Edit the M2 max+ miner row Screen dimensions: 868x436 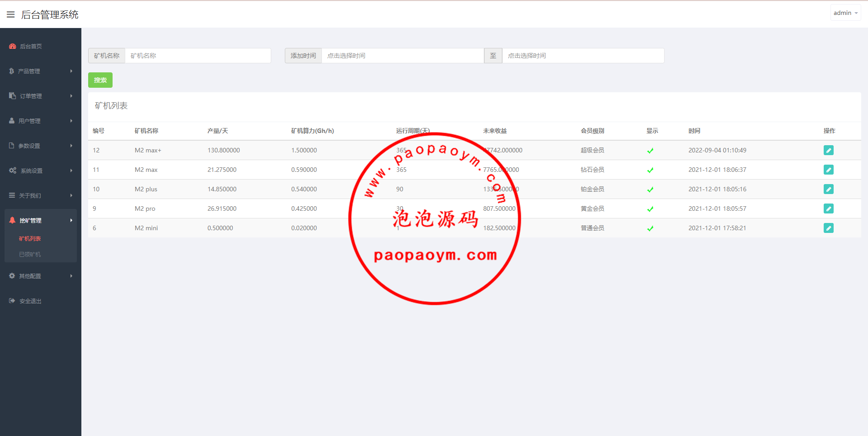(x=829, y=150)
